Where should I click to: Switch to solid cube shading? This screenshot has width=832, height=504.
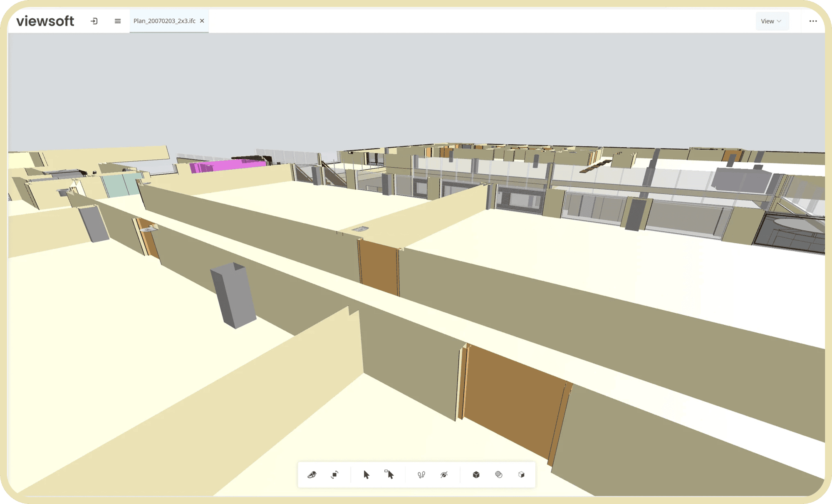pyautogui.click(x=476, y=474)
